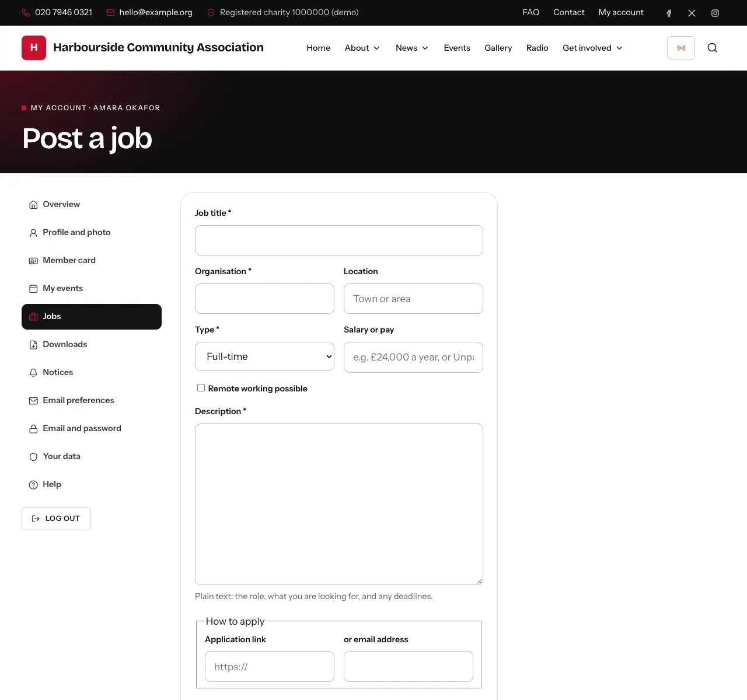Viewport: 747px width, 700px height.
Task: Focus the Application link https:// field
Action: point(270,666)
